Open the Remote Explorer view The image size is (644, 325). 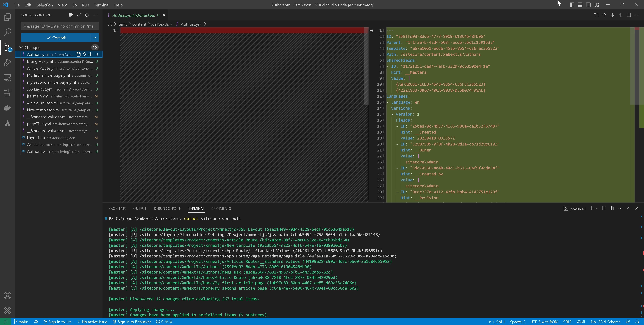point(8,78)
